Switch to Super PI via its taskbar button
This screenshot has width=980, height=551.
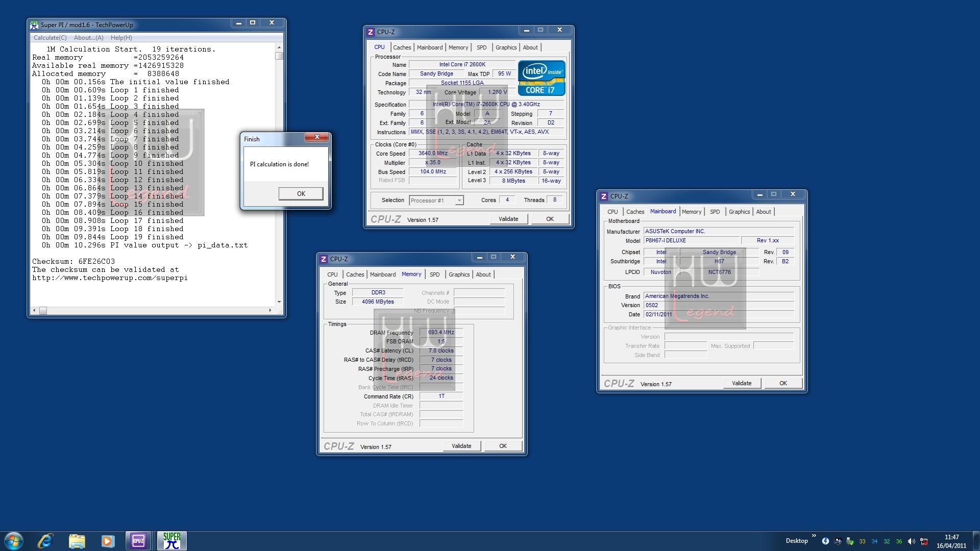pos(171,541)
